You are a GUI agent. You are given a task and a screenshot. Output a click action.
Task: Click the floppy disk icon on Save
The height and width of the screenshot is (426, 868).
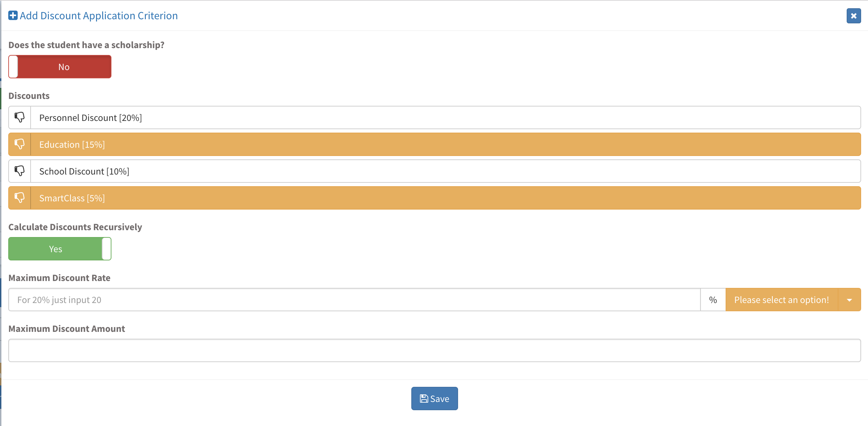point(424,399)
